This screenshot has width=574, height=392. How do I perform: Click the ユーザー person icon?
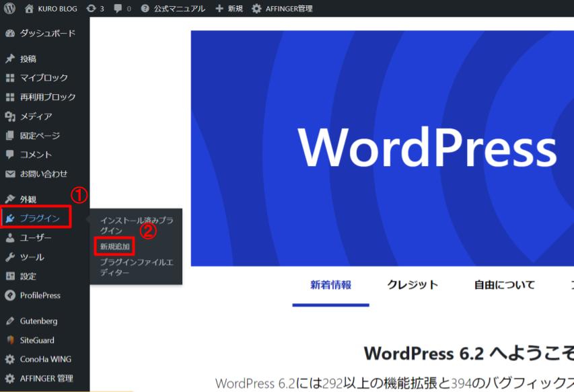(10, 238)
